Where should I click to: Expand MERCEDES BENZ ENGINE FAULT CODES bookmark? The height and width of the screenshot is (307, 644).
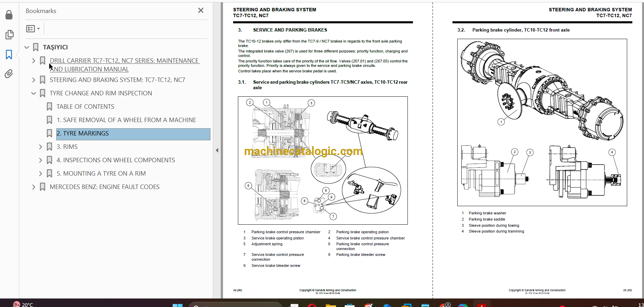[x=34, y=187]
